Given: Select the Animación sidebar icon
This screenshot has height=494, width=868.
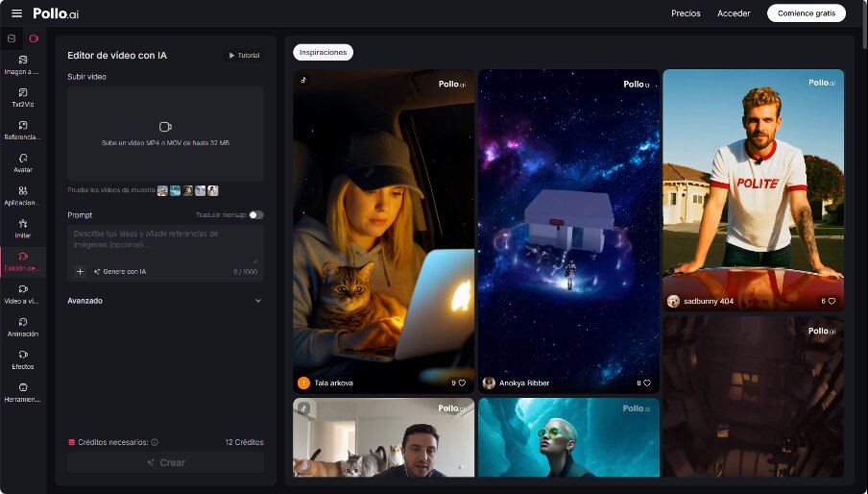Looking at the screenshot, I should [23, 327].
